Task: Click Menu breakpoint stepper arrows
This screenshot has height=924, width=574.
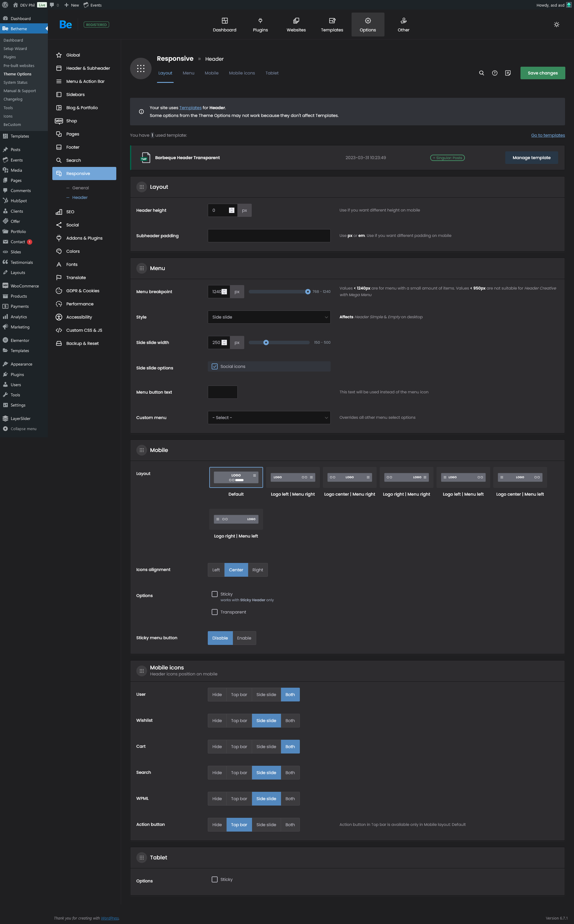Action: click(224, 292)
